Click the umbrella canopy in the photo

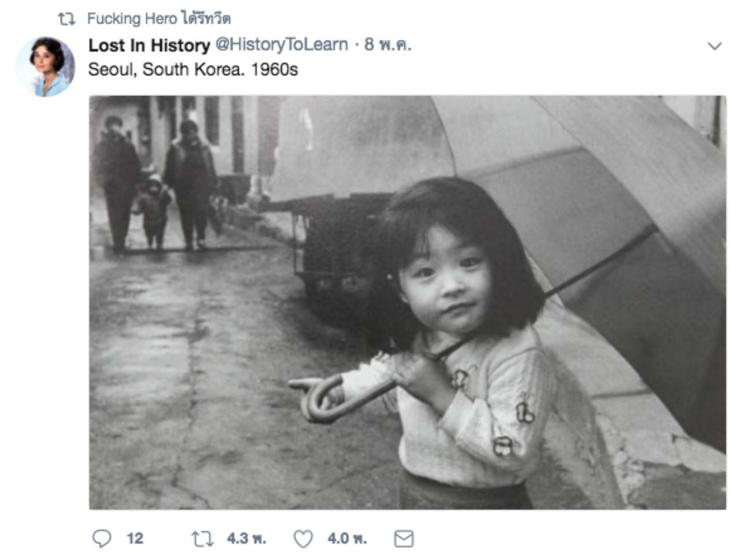578,162
